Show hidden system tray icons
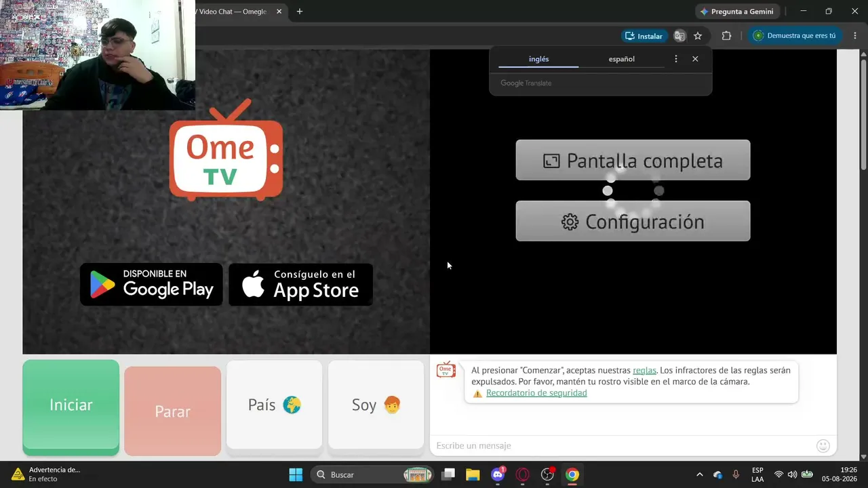The width and height of the screenshot is (868, 488). (700, 474)
